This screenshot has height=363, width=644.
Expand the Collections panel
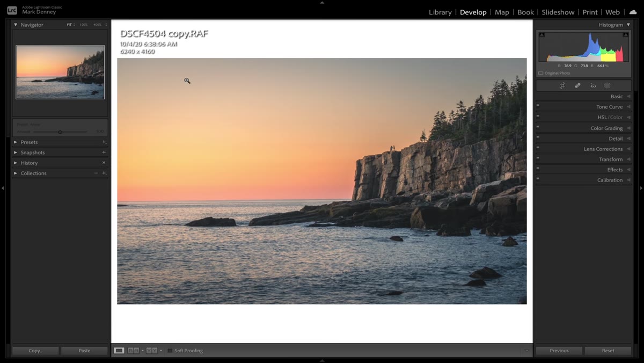[16, 173]
